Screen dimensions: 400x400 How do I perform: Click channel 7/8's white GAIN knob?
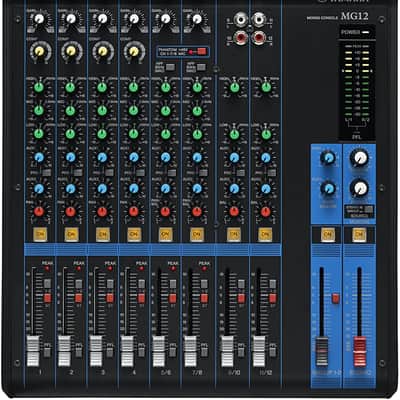click(197, 19)
